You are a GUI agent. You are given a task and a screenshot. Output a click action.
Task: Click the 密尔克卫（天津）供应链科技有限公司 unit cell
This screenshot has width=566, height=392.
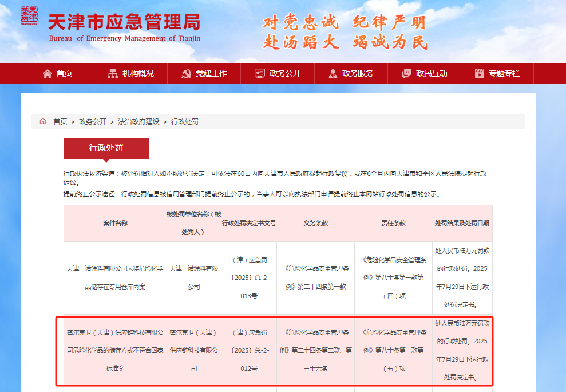(194, 350)
